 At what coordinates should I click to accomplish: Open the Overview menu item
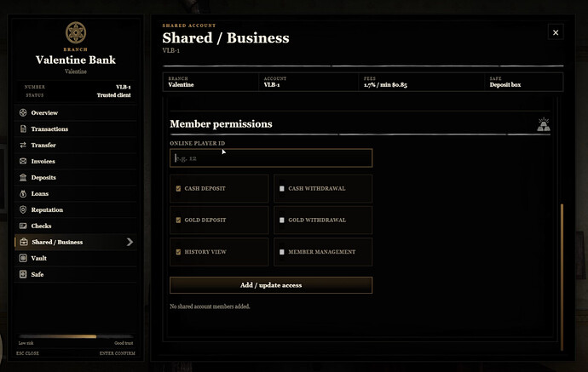pyautogui.click(x=76, y=112)
